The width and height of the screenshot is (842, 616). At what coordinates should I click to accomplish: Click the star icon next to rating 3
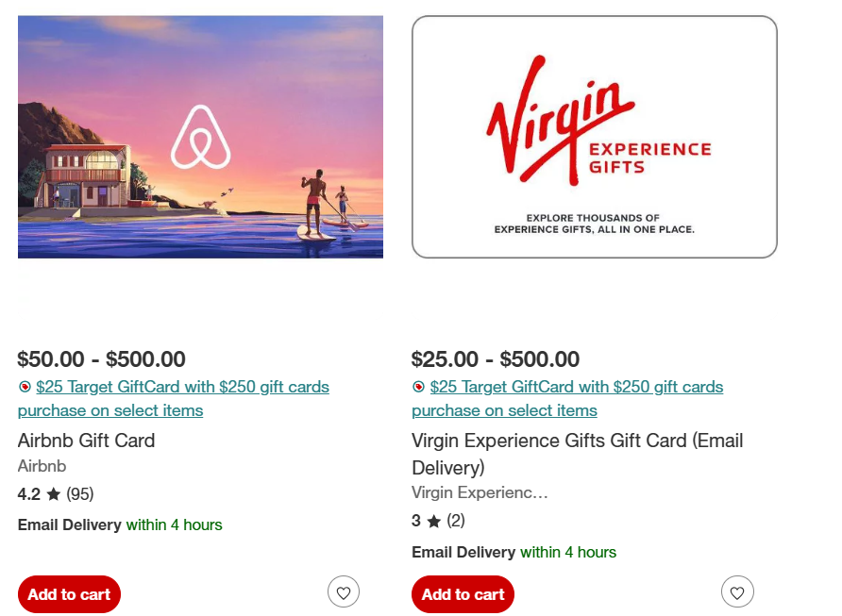click(434, 521)
